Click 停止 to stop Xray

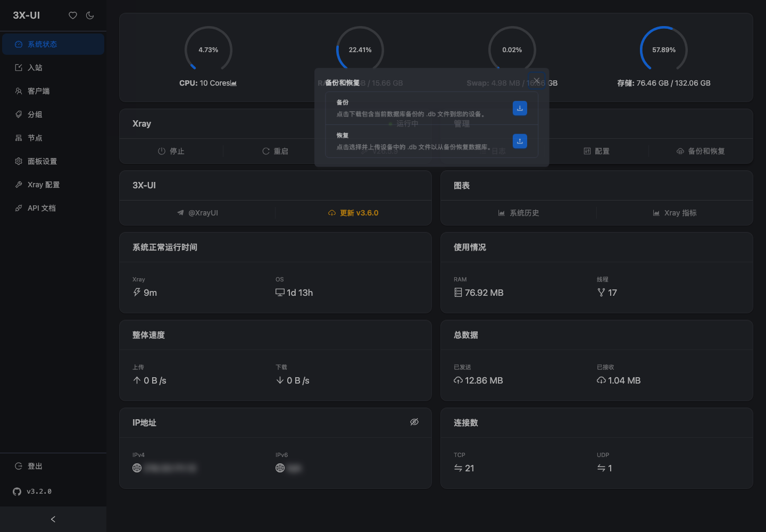click(x=171, y=151)
